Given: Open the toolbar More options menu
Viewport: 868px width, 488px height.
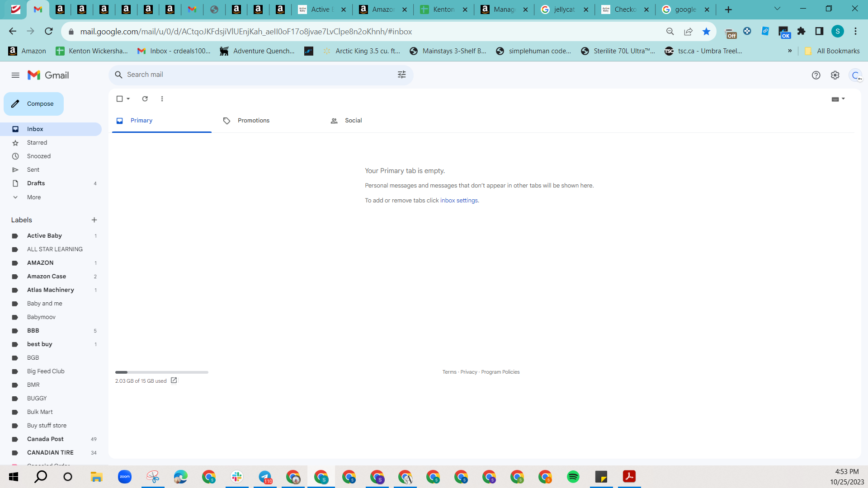Looking at the screenshot, I should tap(162, 99).
